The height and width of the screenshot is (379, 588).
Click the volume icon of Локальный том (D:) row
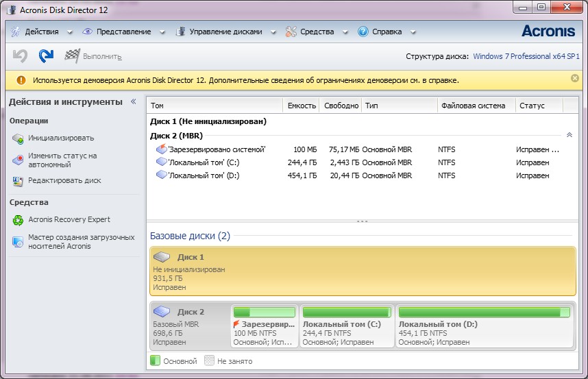161,175
